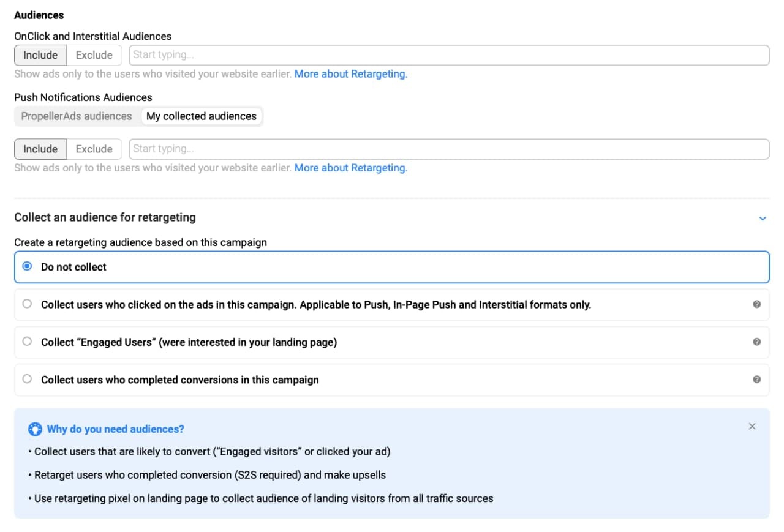784x532 pixels.
Task: Click help icon beside Engaged Users option
Action: pyautogui.click(x=756, y=342)
